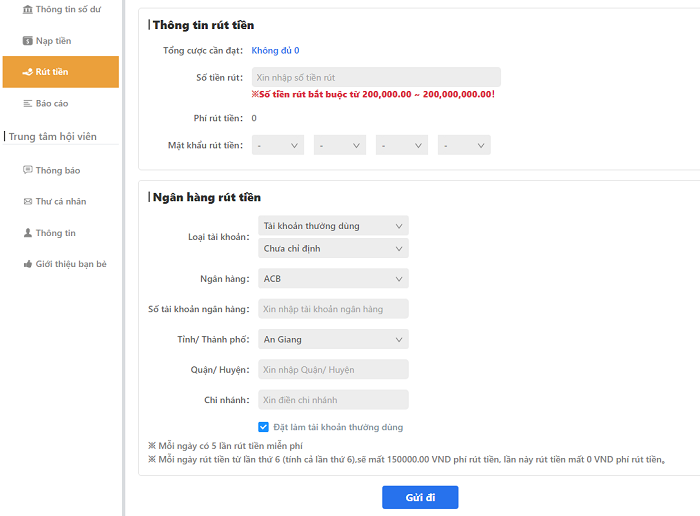Click the bank account number input field
The width and height of the screenshot is (700, 516).
tap(333, 309)
